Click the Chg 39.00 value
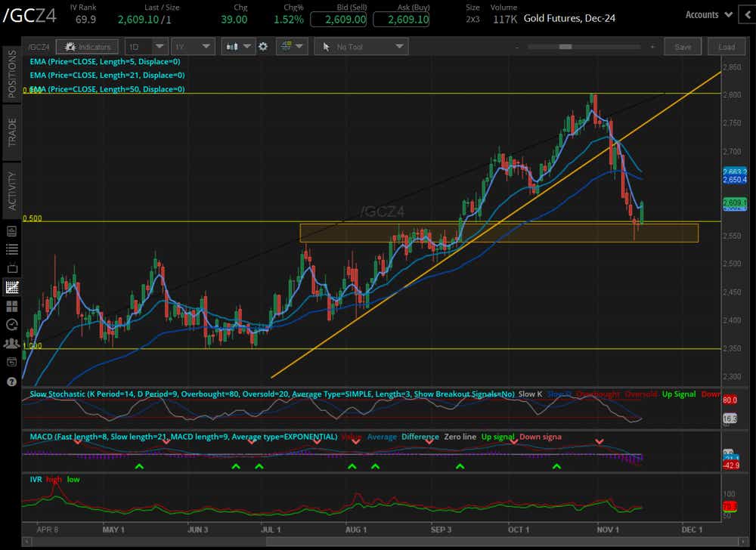The height and width of the screenshot is (550, 756). (234, 20)
